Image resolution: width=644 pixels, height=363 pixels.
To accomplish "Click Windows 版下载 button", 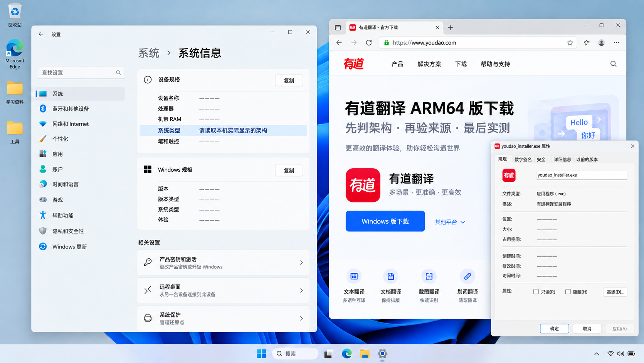I will (x=385, y=221).
